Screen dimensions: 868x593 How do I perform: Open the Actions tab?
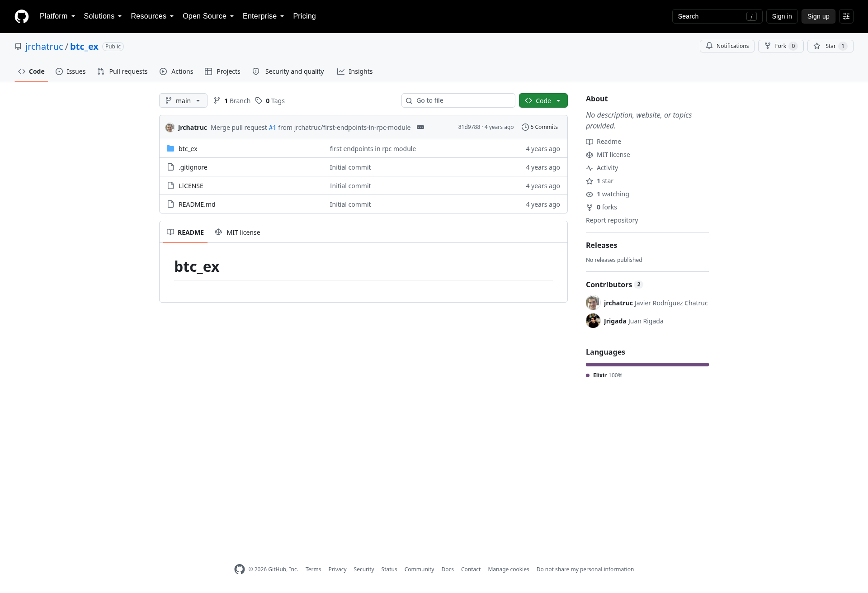[x=176, y=71]
